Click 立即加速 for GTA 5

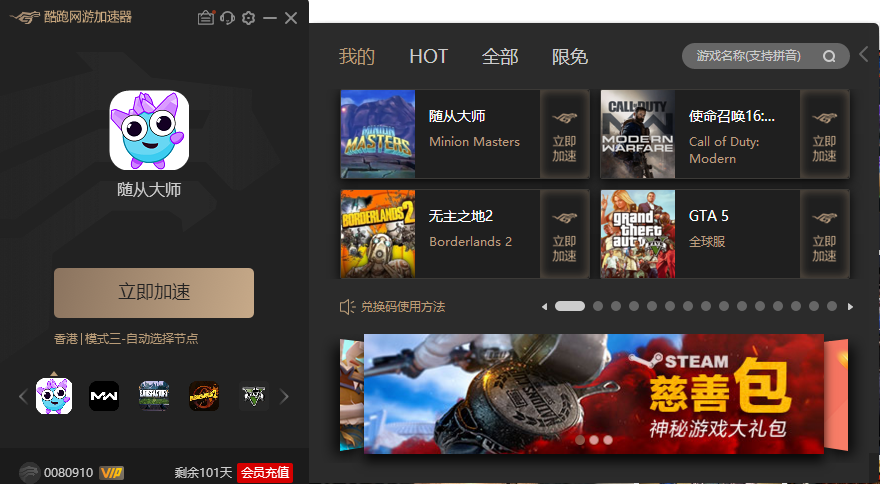(x=824, y=234)
